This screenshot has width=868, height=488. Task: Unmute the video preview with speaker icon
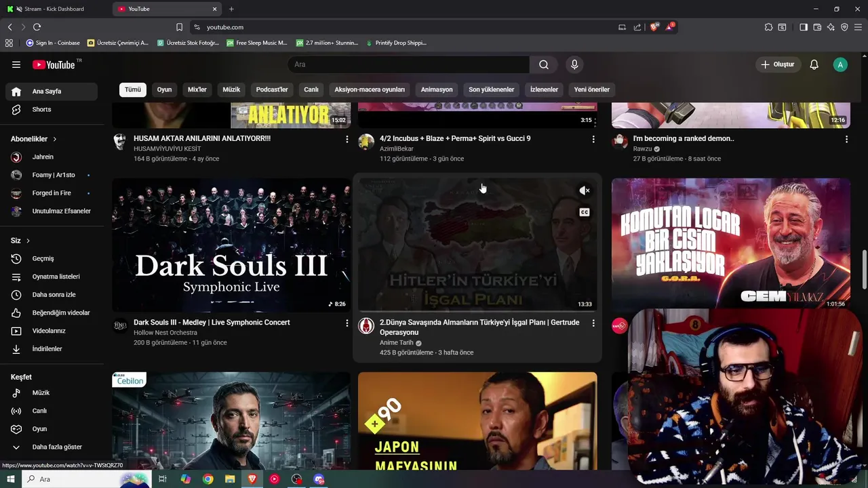[584, 191]
